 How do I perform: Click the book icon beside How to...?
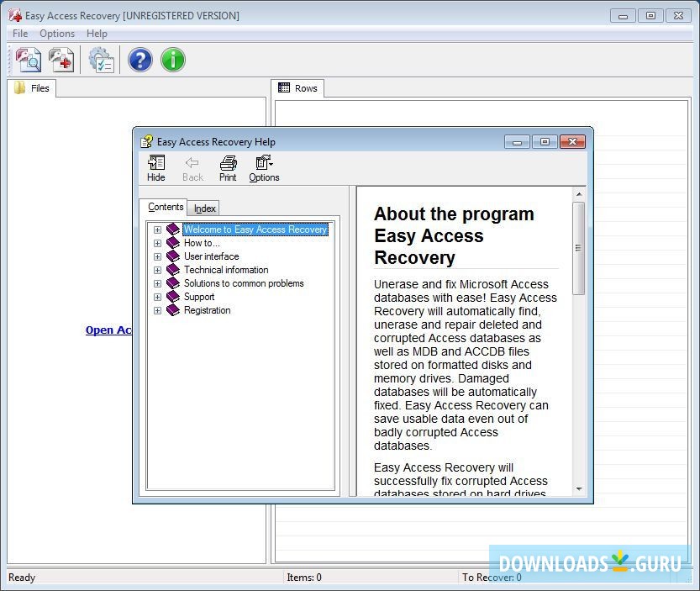pos(173,243)
